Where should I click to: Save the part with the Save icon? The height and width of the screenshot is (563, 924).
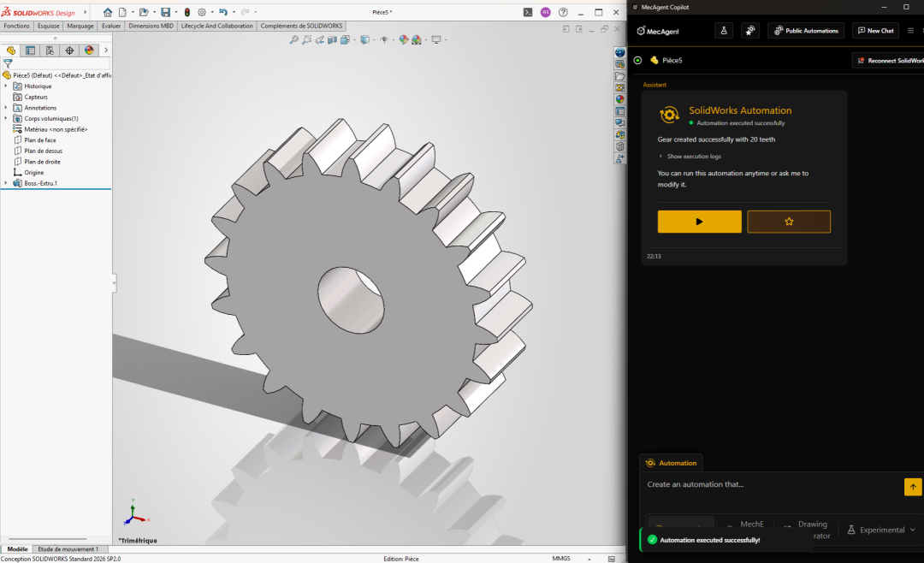click(166, 12)
